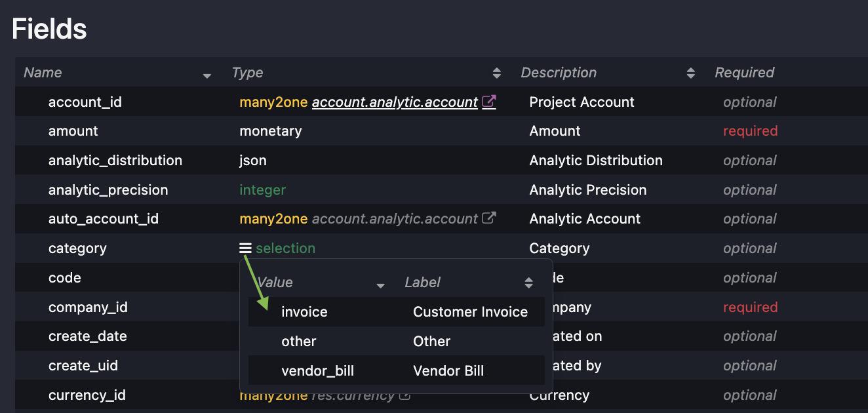Open account.analytic.account link in account_id row
The width and height of the screenshot is (868, 413).
point(395,102)
